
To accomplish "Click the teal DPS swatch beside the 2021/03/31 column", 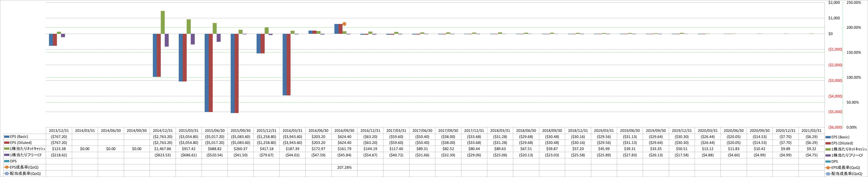I will [x=828, y=161].
